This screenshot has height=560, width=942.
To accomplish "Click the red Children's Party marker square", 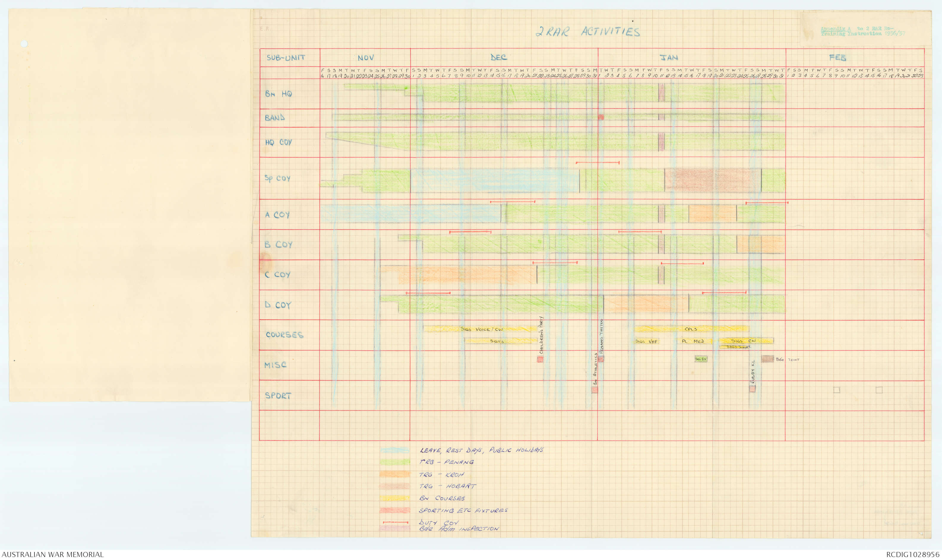I will 540,359.
